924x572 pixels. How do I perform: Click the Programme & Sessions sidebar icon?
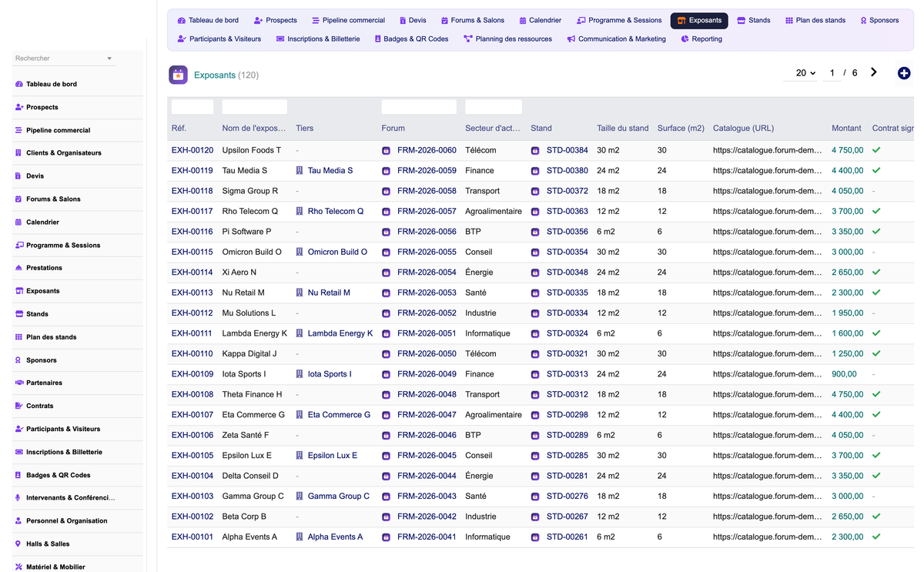tap(18, 245)
